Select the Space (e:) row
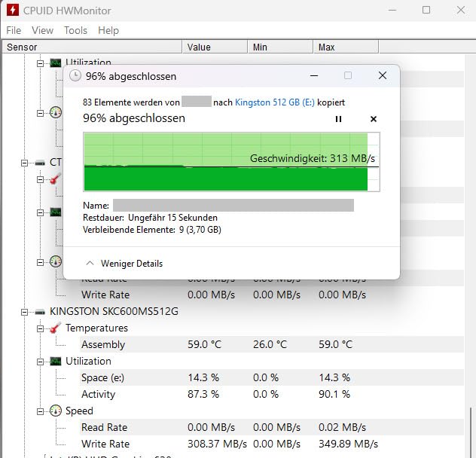Image resolution: width=476 pixels, height=458 pixels. tap(272, 377)
